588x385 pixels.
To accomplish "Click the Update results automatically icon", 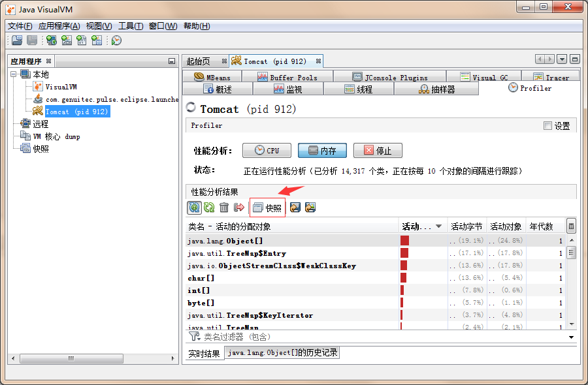I will pyautogui.click(x=194, y=208).
